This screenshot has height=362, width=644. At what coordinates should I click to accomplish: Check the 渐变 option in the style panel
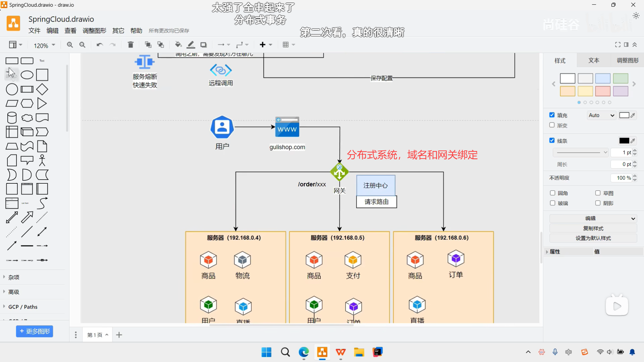tap(552, 125)
